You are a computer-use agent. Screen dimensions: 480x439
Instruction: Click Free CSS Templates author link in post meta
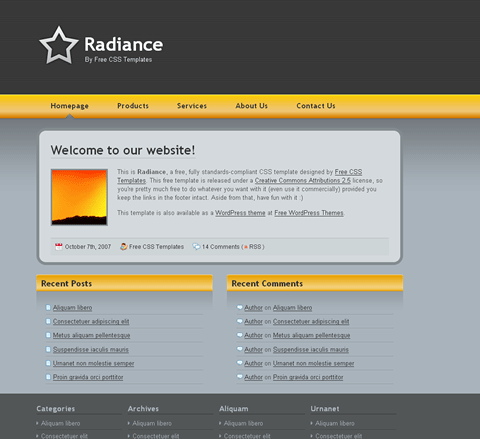click(x=156, y=247)
